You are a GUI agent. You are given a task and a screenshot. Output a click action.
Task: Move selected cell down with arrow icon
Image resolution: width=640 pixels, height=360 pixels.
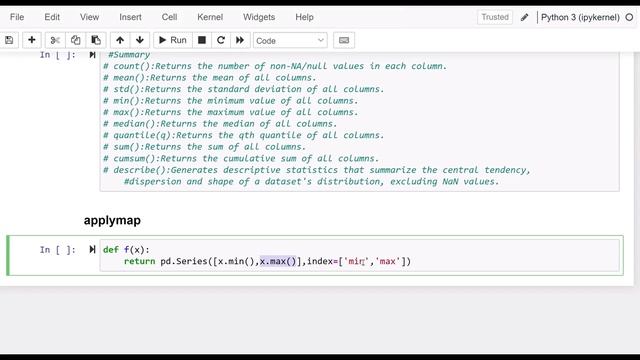140,40
